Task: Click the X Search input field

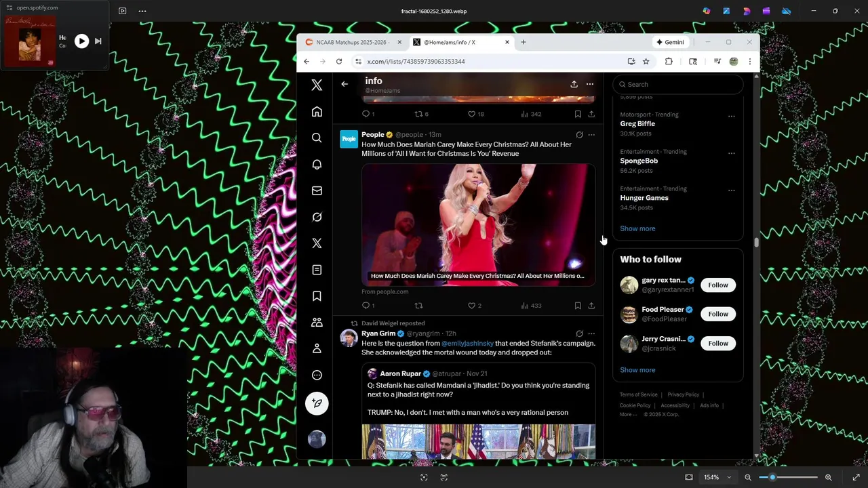Action: (x=678, y=84)
